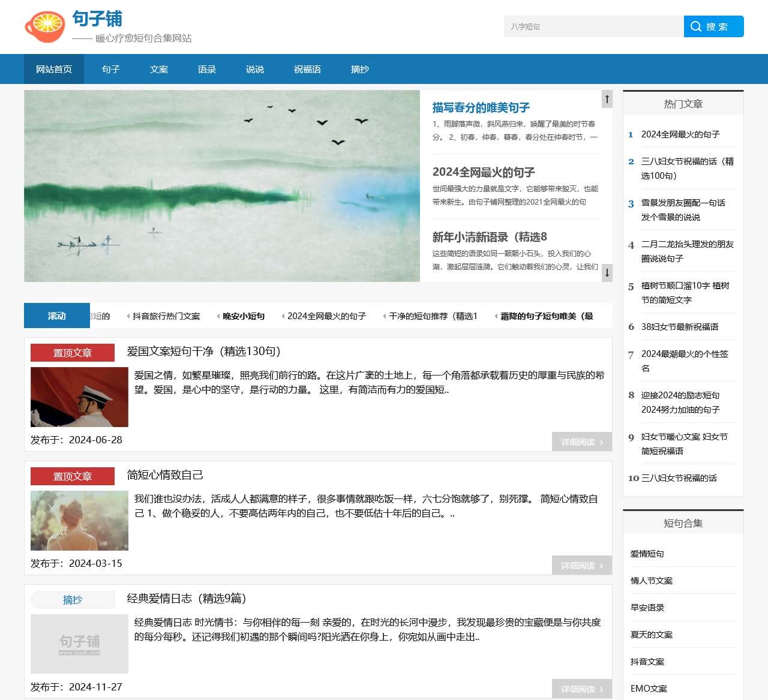Open hot article 三八妇女节祝福的话 ranked 10
This screenshot has height=700, width=768.
679,478
